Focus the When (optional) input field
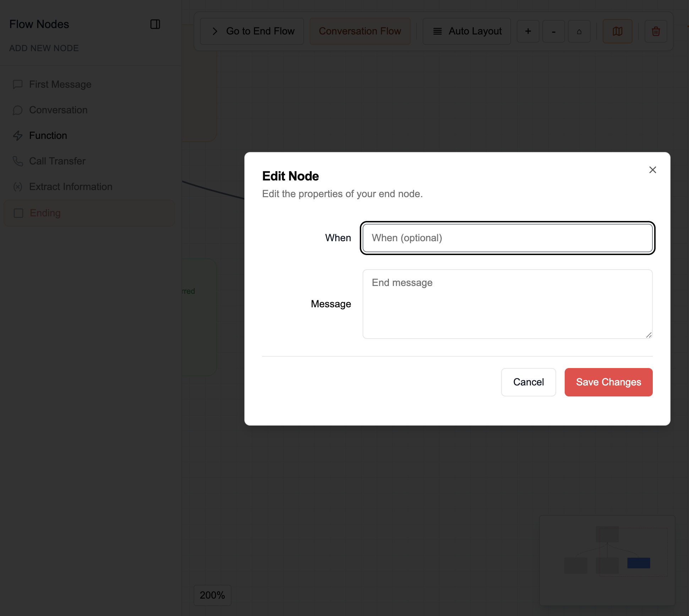This screenshot has height=616, width=689. pos(507,238)
